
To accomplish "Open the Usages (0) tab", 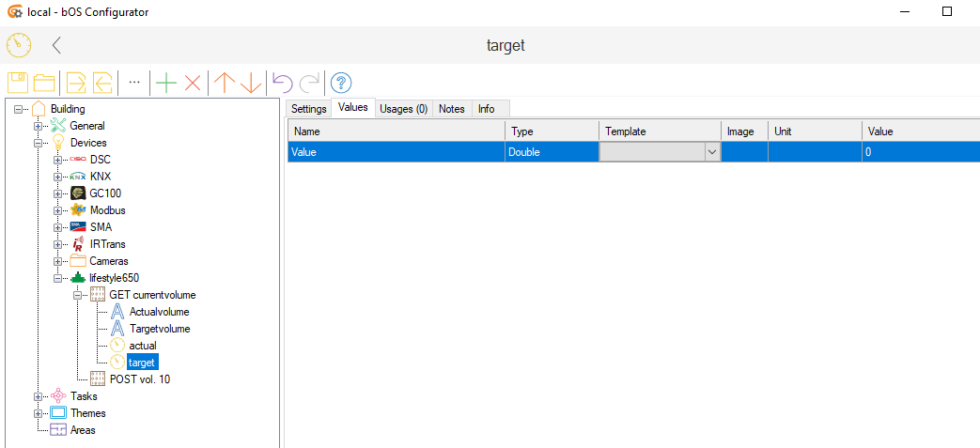I will pyautogui.click(x=403, y=109).
